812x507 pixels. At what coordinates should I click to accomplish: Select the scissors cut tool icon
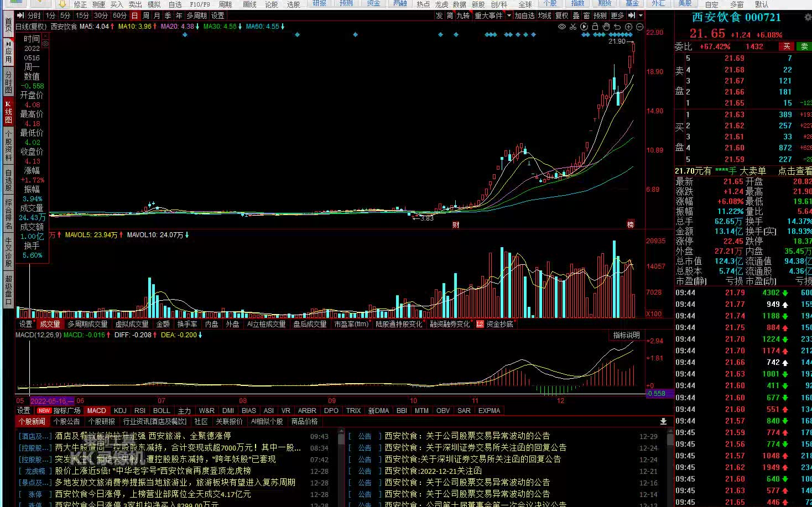[x=573, y=27]
